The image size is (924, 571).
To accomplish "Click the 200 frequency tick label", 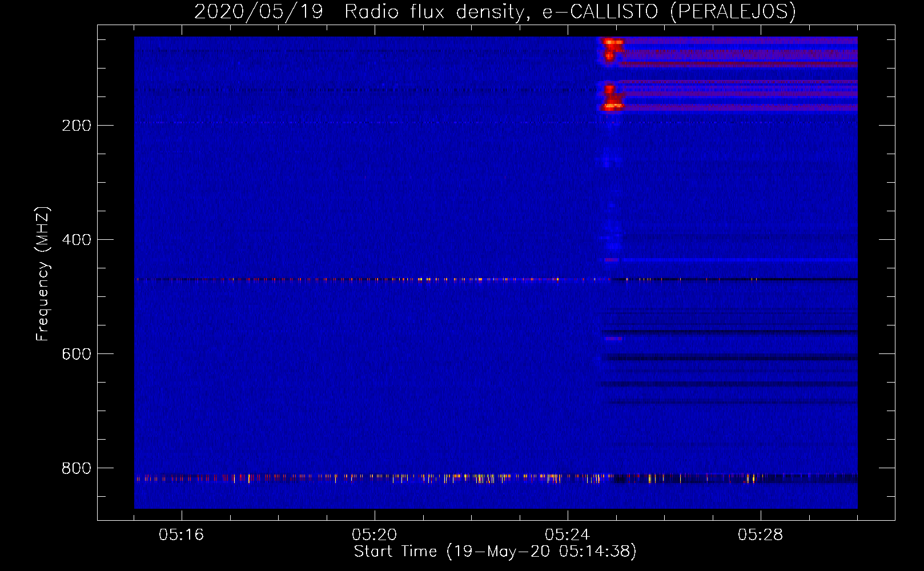I will click(77, 126).
